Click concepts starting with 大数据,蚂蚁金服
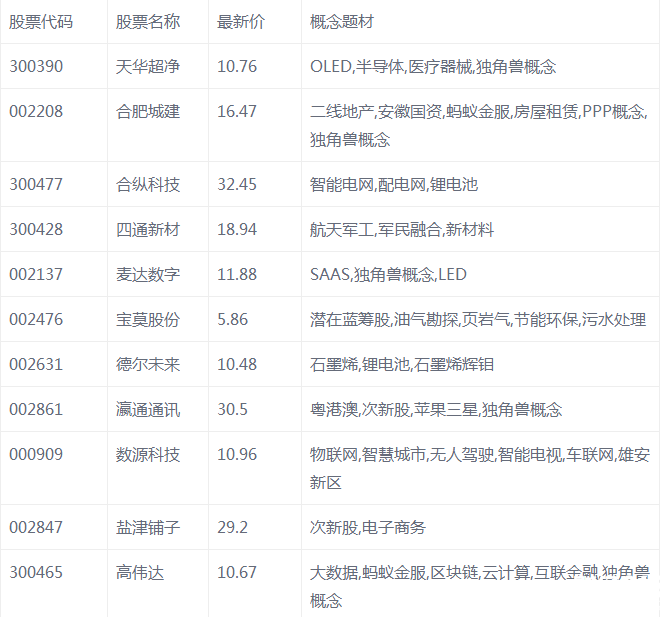Screen dimensions: 669x617 click(x=480, y=587)
